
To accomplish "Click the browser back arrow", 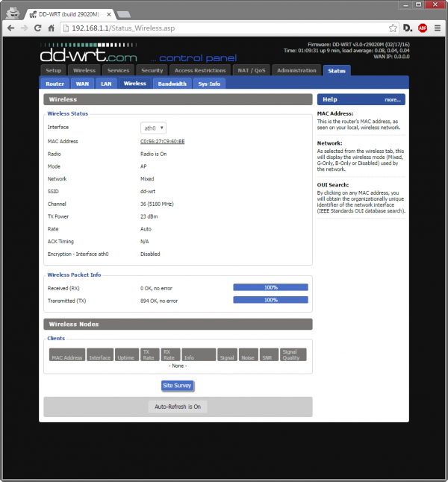I will (x=10, y=28).
